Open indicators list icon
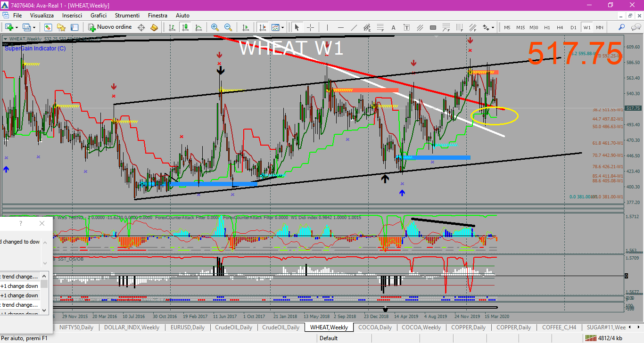This screenshot has height=343, width=644. (x=275, y=27)
